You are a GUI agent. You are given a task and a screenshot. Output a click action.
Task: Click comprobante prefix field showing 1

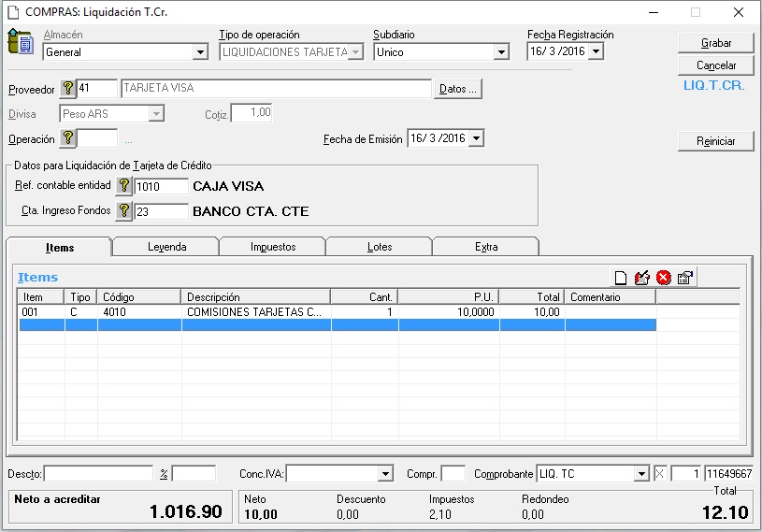(x=685, y=474)
